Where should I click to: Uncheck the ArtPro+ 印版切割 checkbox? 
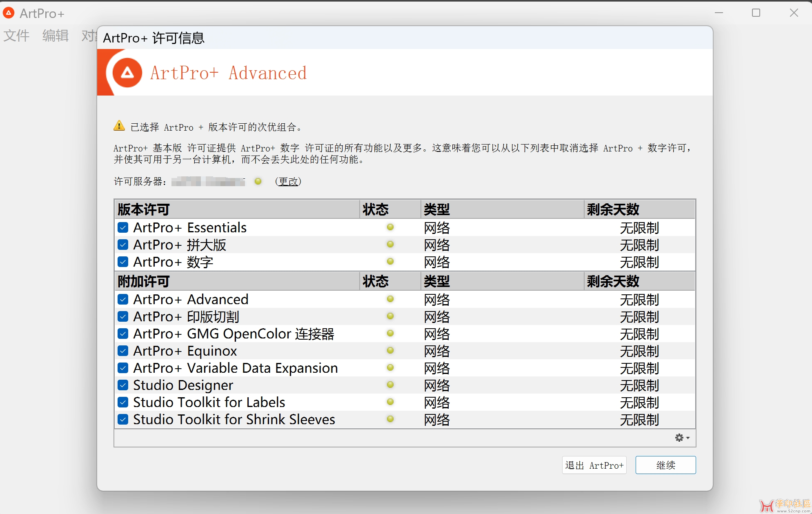123,316
